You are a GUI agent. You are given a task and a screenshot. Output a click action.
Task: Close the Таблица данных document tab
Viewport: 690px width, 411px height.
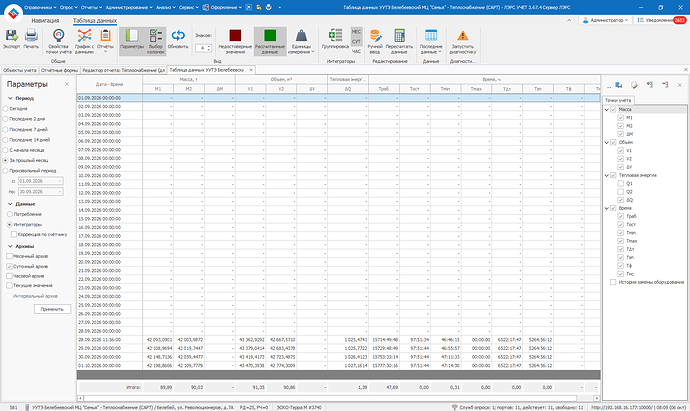(x=251, y=70)
